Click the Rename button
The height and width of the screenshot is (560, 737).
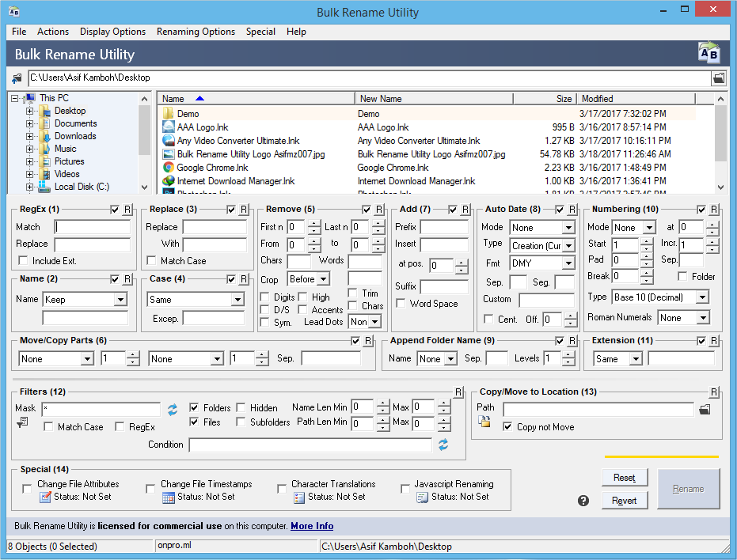point(689,489)
